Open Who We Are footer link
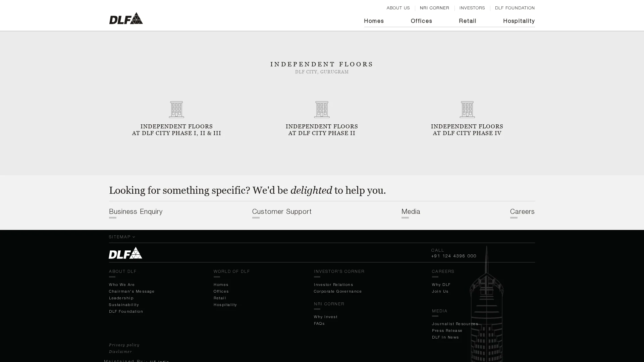The width and height of the screenshot is (644, 362). tap(122, 285)
